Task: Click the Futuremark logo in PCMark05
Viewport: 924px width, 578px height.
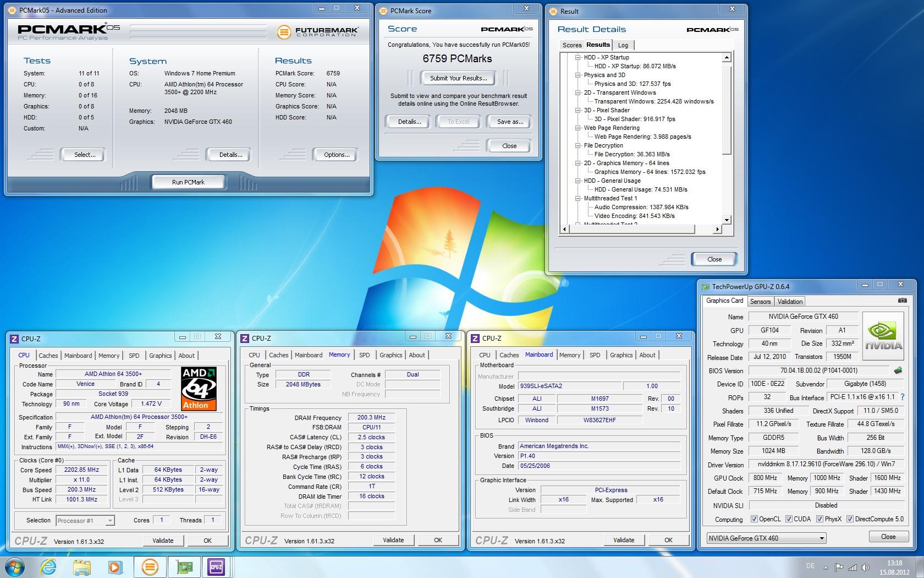Action: tap(318, 32)
